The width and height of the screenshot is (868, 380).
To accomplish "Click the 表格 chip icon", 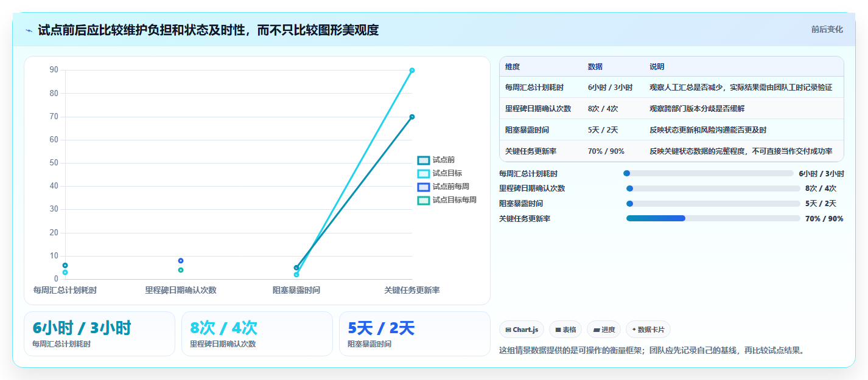I will point(558,330).
